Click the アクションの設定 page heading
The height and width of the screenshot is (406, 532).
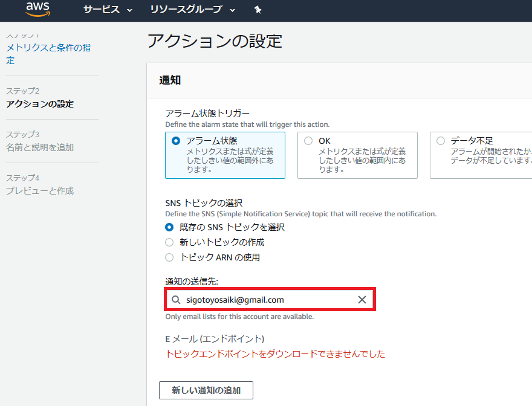pos(215,41)
